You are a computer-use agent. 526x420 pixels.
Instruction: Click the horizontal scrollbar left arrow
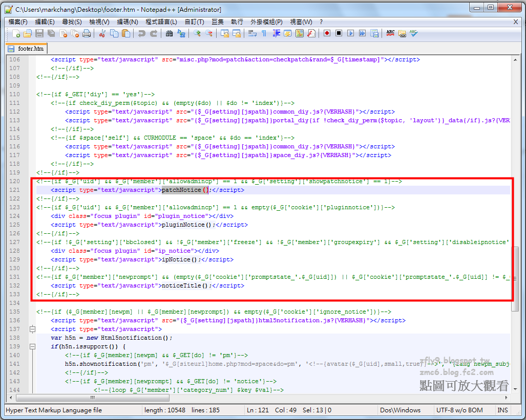tap(11, 397)
